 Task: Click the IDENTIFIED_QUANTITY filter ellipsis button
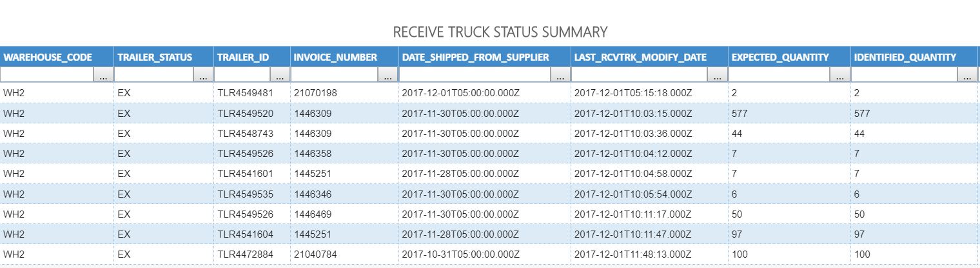point(967,76)
